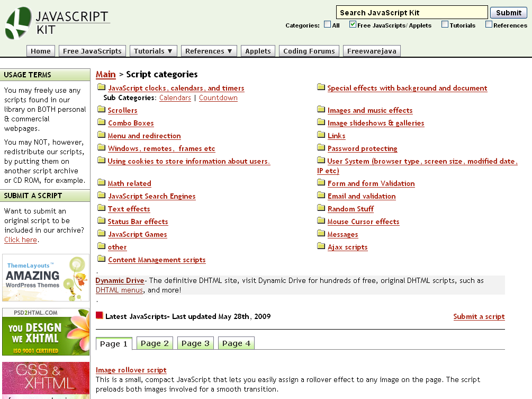This screenshot has width=532, height=399.
Task: Open the Image rollover script link
Action: (x=131, y=370)
